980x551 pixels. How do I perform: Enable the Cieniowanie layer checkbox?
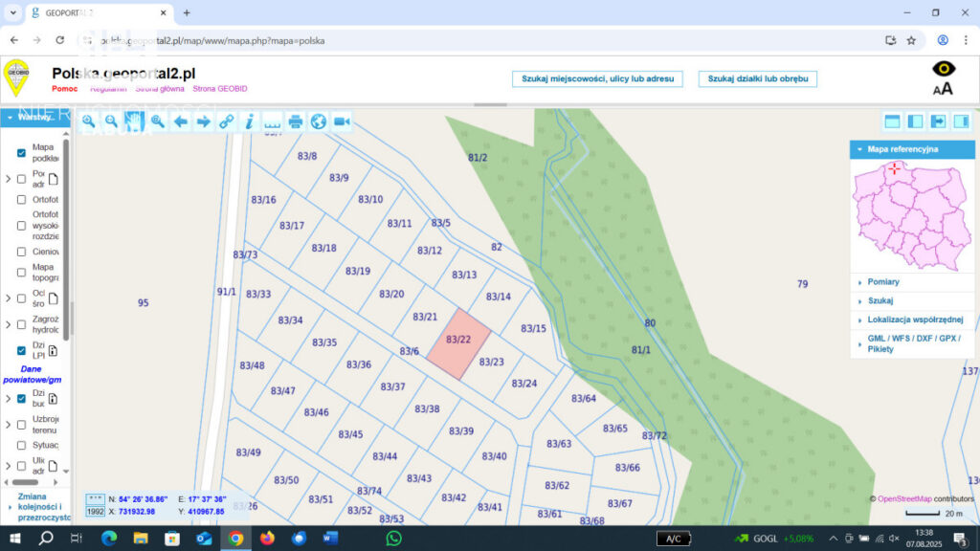21,252
